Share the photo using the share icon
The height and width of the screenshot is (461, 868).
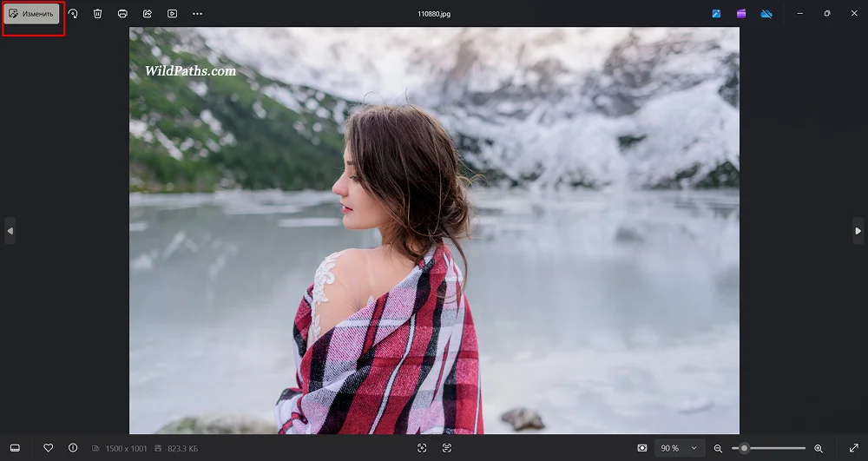click(x=148, y=14)
